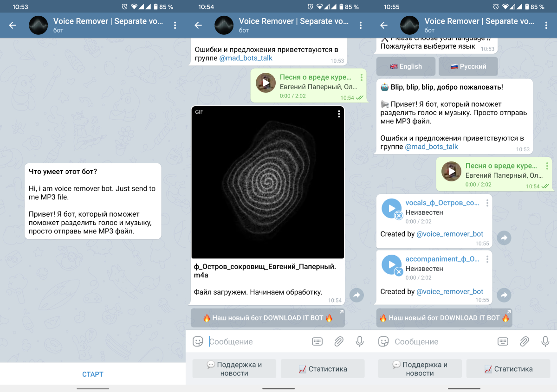Attach a file on 10:55 screen
The width and height of the screenshot is (557, 392).
(x=525, y=342)
